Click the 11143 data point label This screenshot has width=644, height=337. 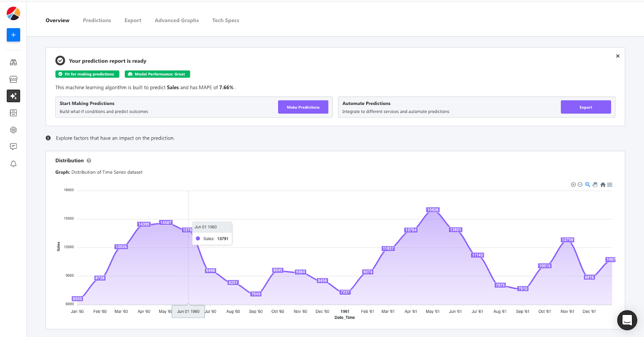point(477,255)
